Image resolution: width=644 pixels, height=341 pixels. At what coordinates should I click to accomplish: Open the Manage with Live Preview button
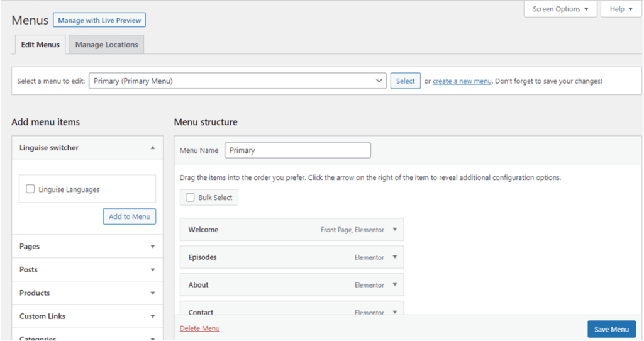click(99, 20)
